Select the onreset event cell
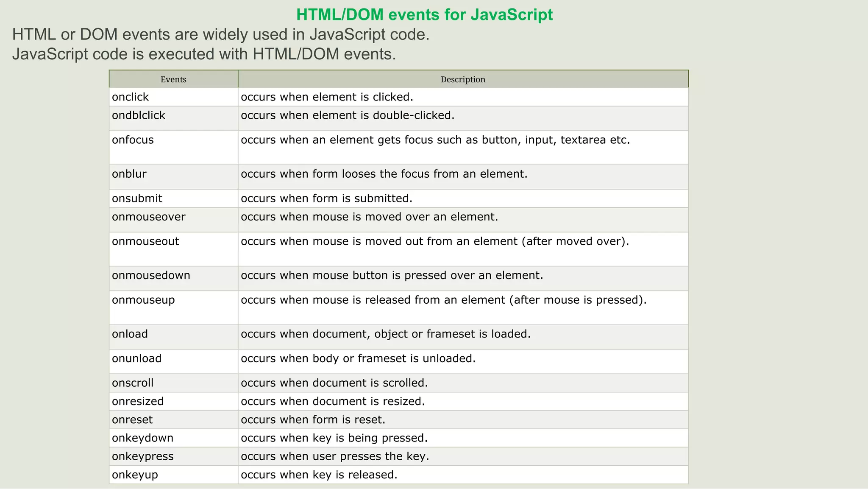Viewport: 868px width, 489px height. coord(132,420)
